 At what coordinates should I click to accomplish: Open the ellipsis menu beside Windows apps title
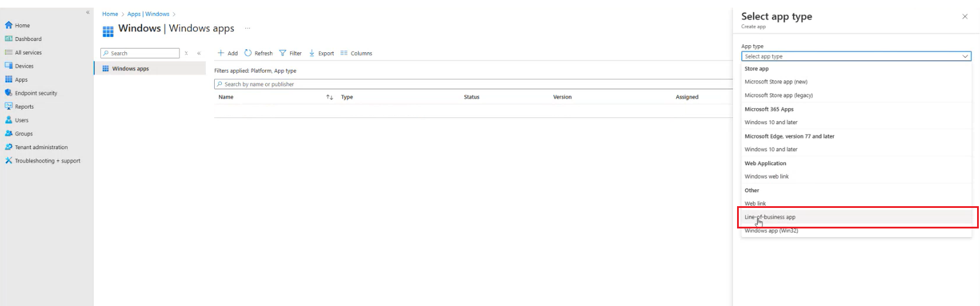click(248, 28)
